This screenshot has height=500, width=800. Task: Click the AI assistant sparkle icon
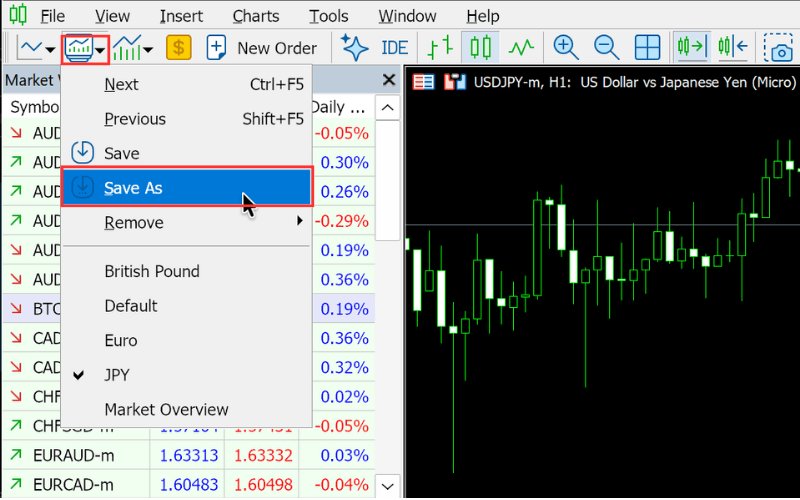coord(354,48)
